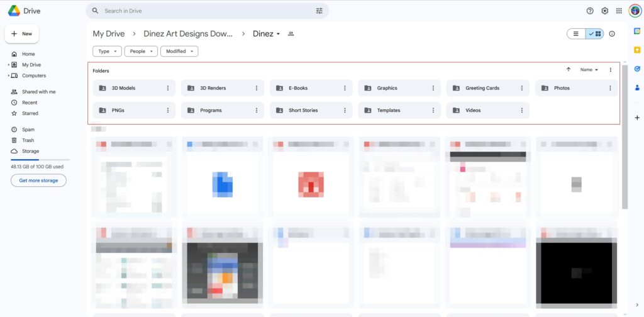
Task: Open more options for Videos folder
Action: click(521, 110)
